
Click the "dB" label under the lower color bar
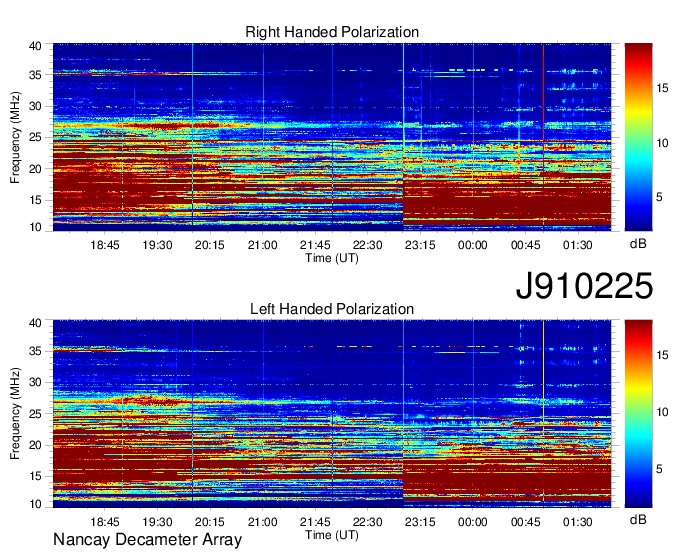tap(638, 519)
